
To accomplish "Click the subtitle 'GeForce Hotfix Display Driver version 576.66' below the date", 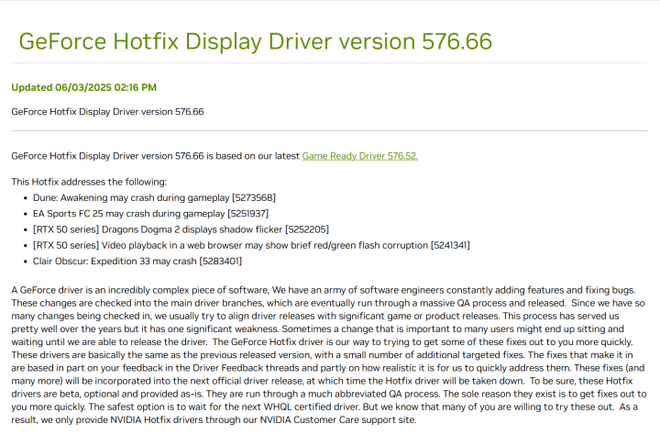I will (107, 112).
